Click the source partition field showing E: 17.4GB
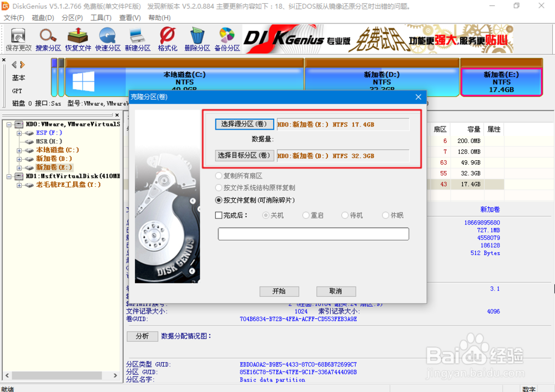The image size is (555, 392). tap(342, 124)
